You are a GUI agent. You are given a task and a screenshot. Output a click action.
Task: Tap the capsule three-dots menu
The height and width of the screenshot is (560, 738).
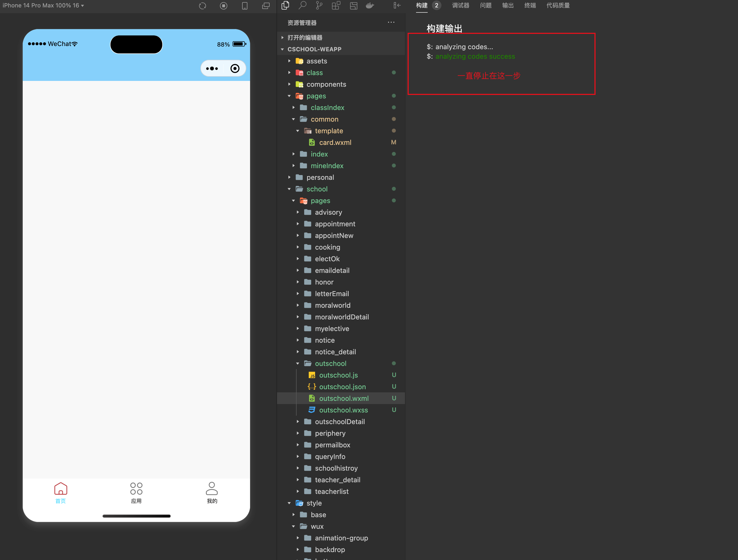(212, 68)
